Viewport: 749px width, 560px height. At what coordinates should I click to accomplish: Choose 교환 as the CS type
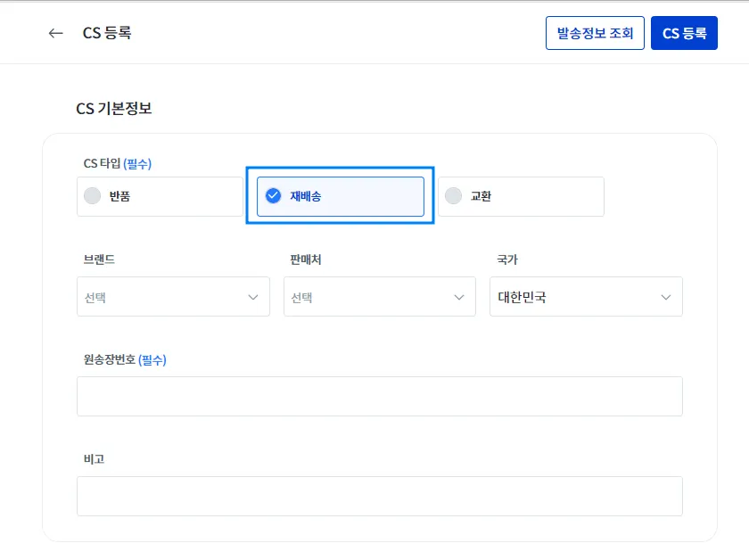(521, 196)
